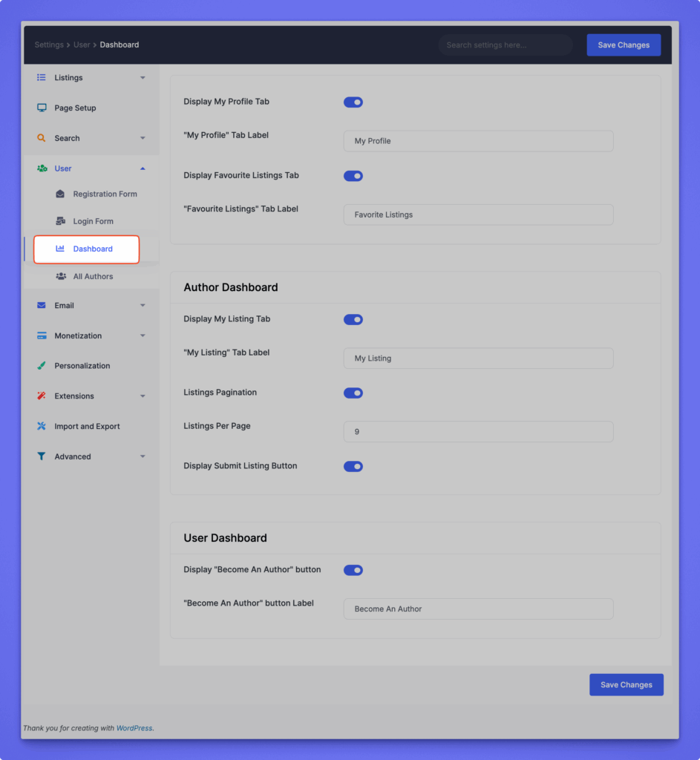Open the Registration Form submenu item

pyautogui.click(x=105, y=194)
